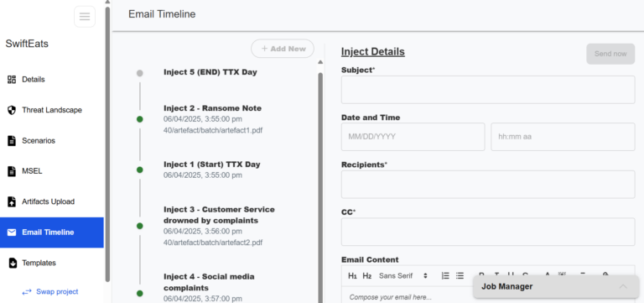644x303 pixels.
Task: Expand the Job Manager panel
Action: 623,286
